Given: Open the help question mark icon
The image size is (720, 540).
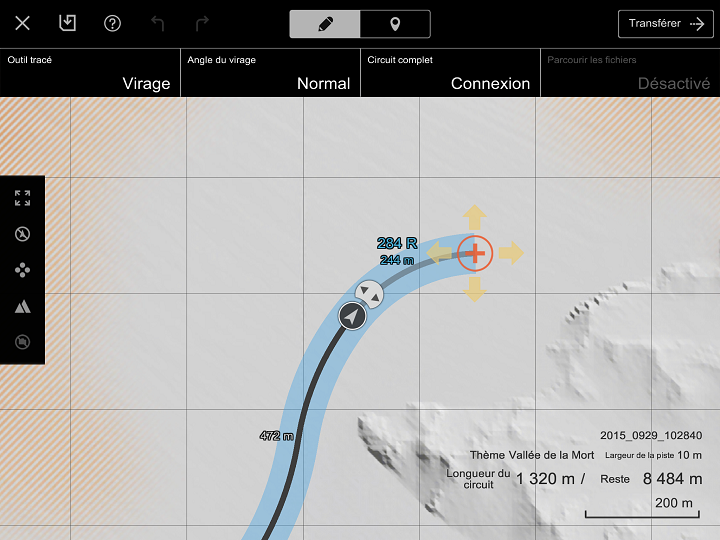Looking at the screenshot, I should pos(112,23).
